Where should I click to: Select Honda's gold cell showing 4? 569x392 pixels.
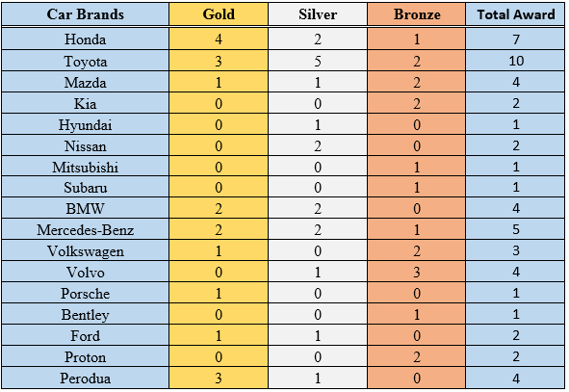(x=219, y=39)
